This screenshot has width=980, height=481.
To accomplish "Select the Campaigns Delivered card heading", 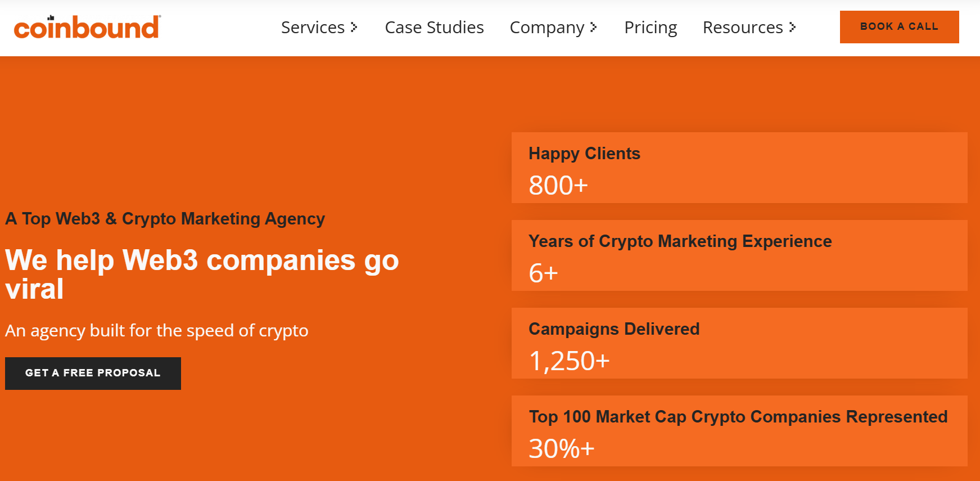I will click(614, 329).
